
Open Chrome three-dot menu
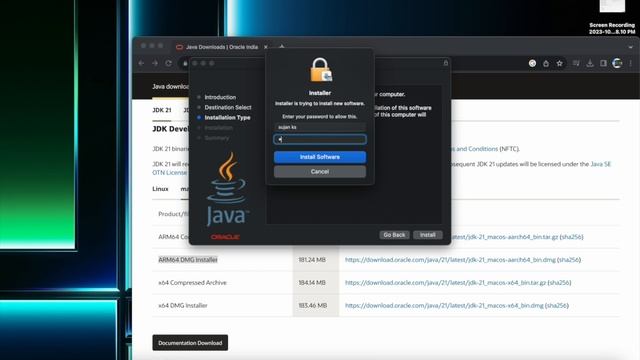click(x=631, y=63)
